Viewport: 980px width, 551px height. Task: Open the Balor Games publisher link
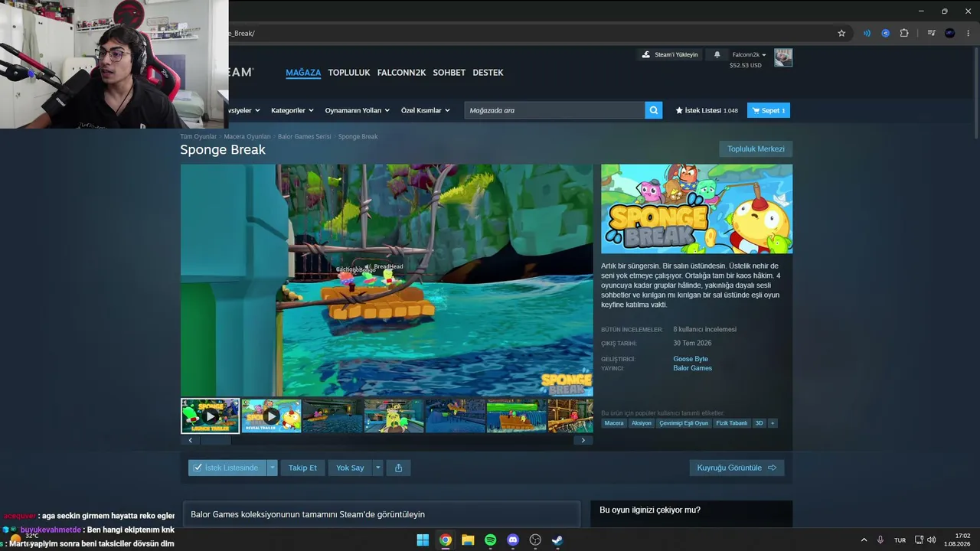(692, 368)
